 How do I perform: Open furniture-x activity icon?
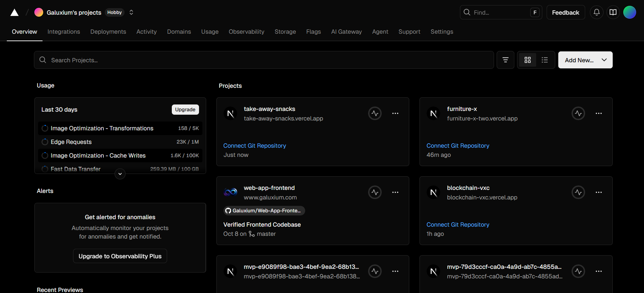point(578,113)
